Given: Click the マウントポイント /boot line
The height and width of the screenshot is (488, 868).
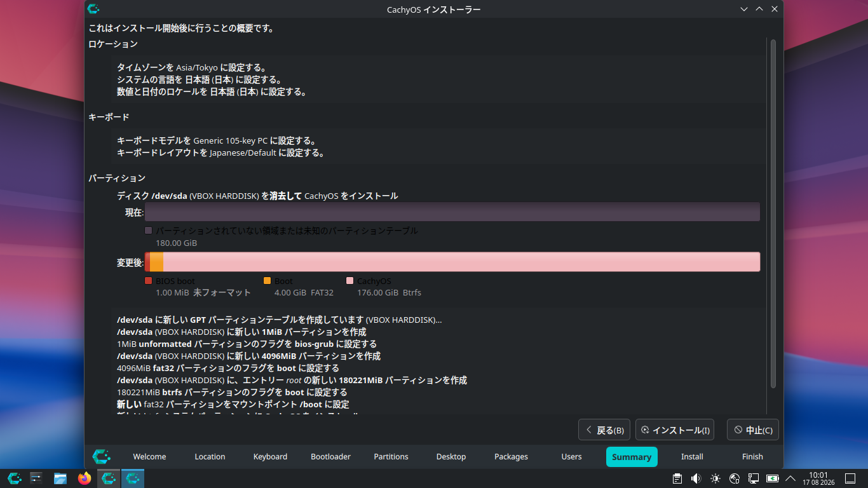Looking at the screenshot, I should pyautogui.click(x=233, y=404).
